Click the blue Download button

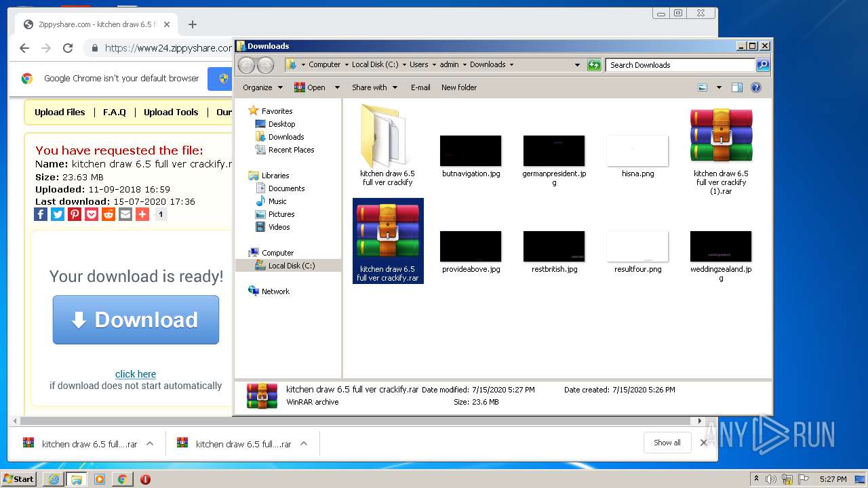tap(136, 320)
